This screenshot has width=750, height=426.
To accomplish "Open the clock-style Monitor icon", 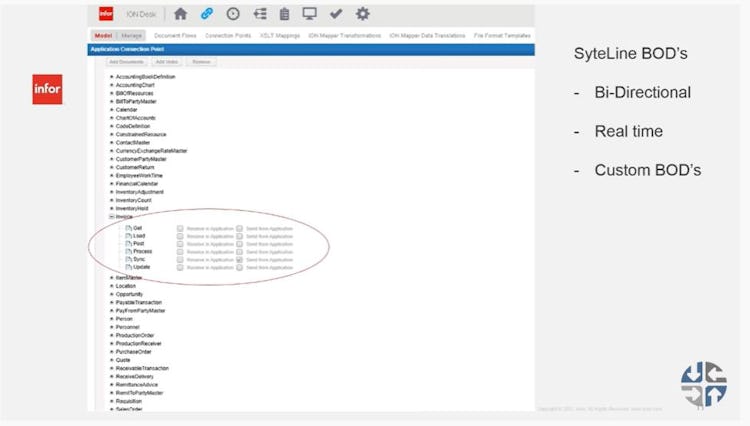I will [x=233, y=14].
